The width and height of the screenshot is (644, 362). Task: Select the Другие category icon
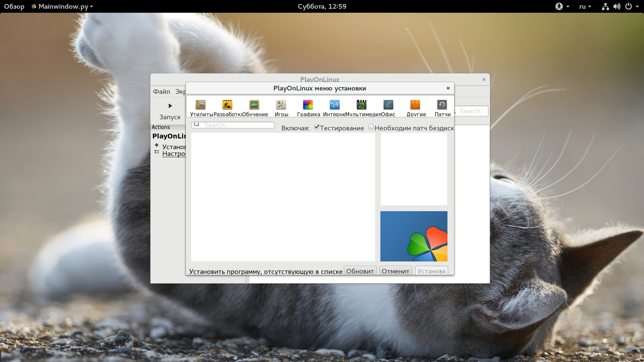[x=415, y=105]
